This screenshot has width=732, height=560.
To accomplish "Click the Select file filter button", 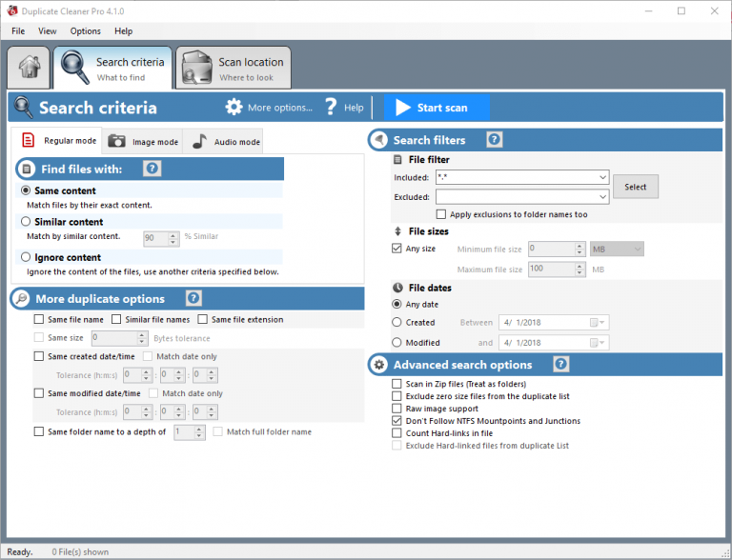I will click(636, 187).
